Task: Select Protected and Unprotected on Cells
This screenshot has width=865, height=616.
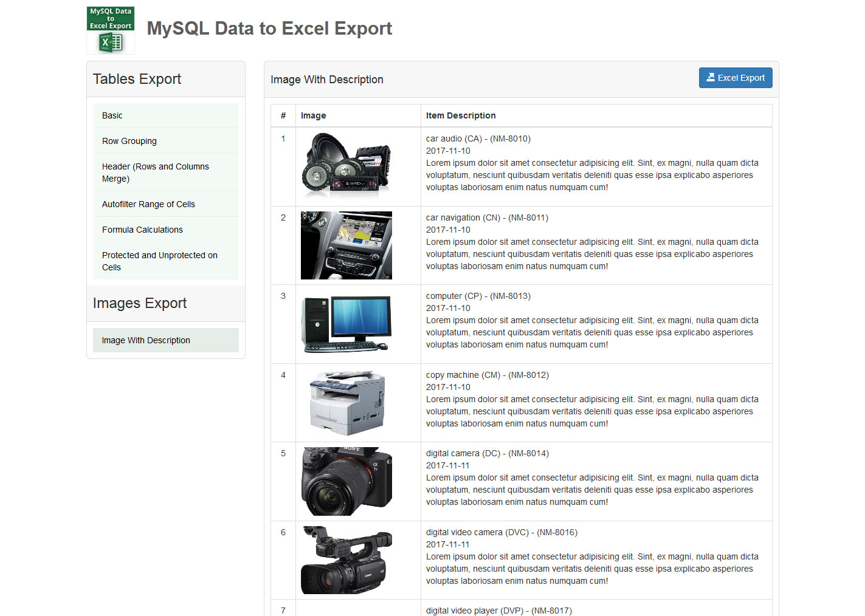Action: point(159,261)
